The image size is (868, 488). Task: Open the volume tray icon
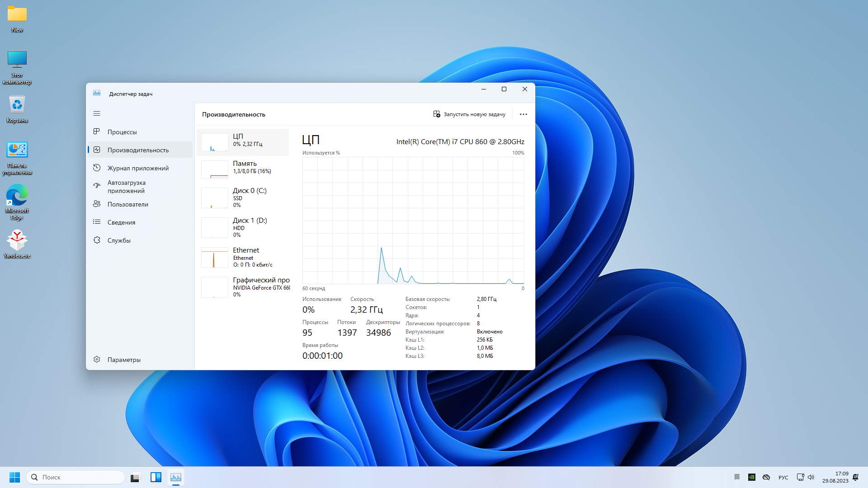coord(811,477)
